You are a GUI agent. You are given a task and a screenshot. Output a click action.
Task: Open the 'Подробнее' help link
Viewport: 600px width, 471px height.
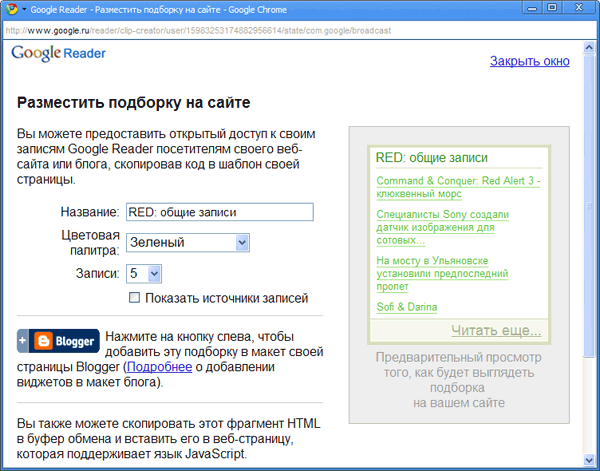point(160,367)
